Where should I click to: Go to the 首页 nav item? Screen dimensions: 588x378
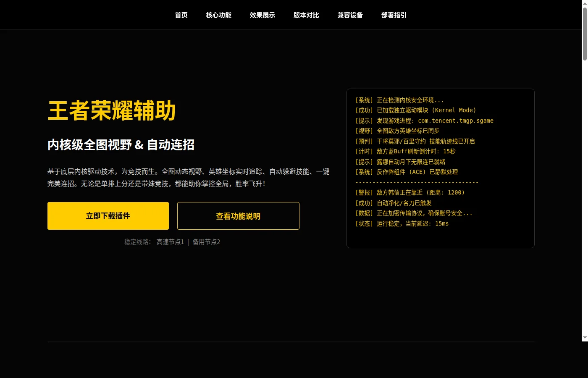point(181,15)
